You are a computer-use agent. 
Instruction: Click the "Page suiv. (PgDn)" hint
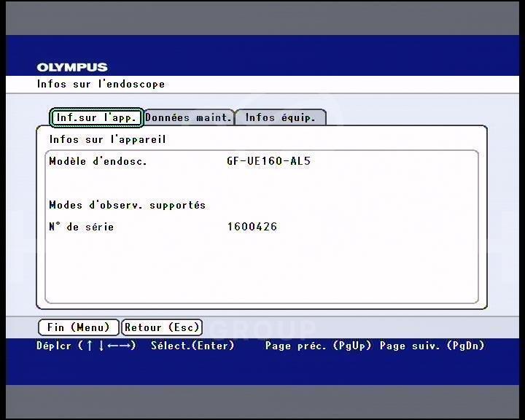pos(432,346)
